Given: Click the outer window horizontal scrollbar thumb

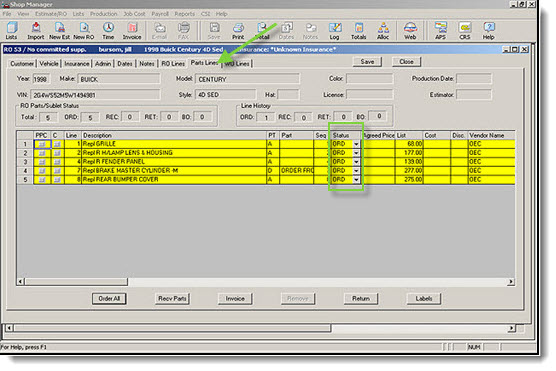Looking at the screenshot, I should point(172,328).
